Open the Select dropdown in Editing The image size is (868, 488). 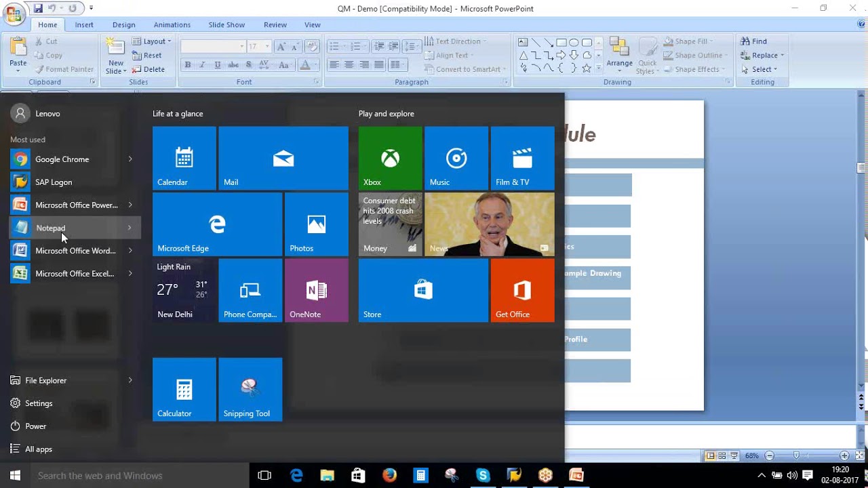click(x=759, y=69)
